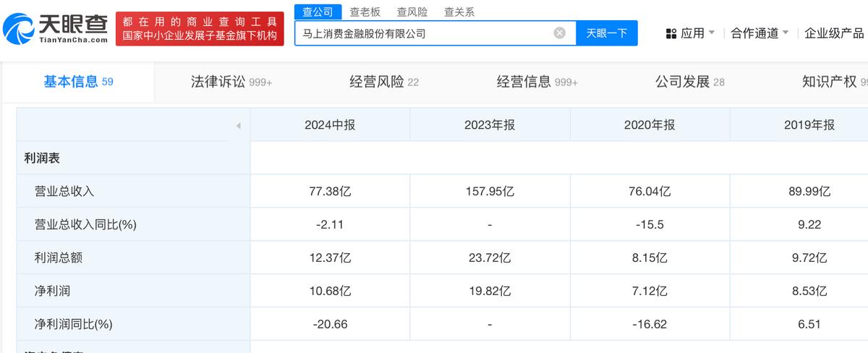868x353 pixels.
Task: Click the 2023年报 column header
Action: [490, 125]
